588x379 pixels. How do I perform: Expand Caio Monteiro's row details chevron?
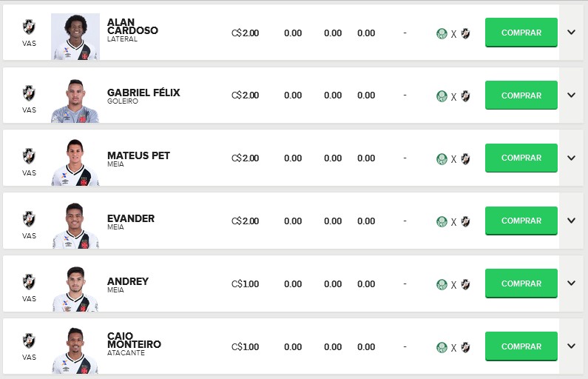[571, 346]
